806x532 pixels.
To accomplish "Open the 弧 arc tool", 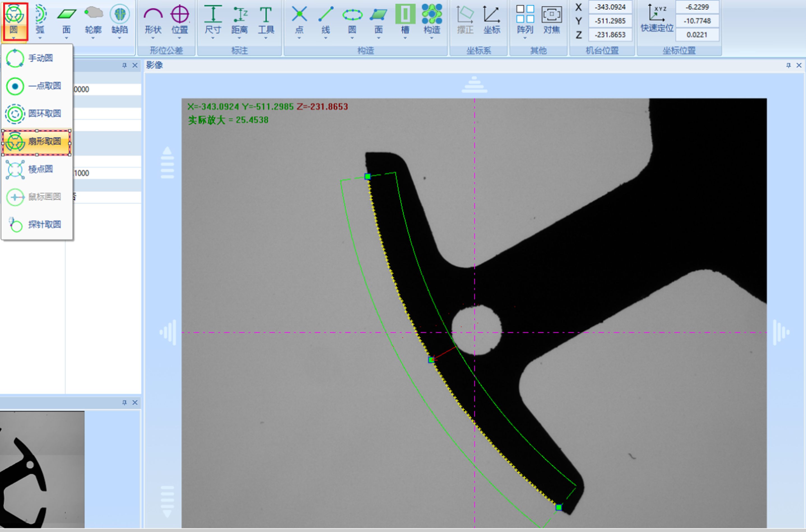I will coord(40,19).
